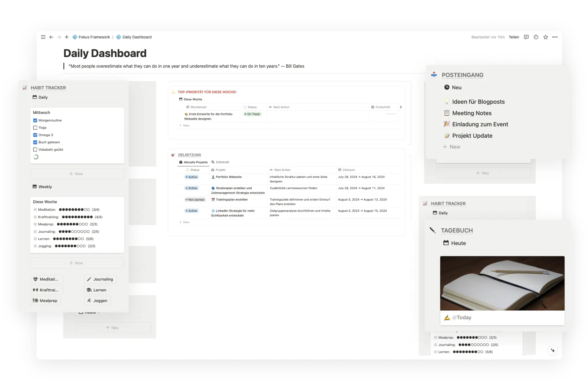Uncheck the Morgenroutine habit
This screenshot has width=588, height=390.
(x=35, y=120)
